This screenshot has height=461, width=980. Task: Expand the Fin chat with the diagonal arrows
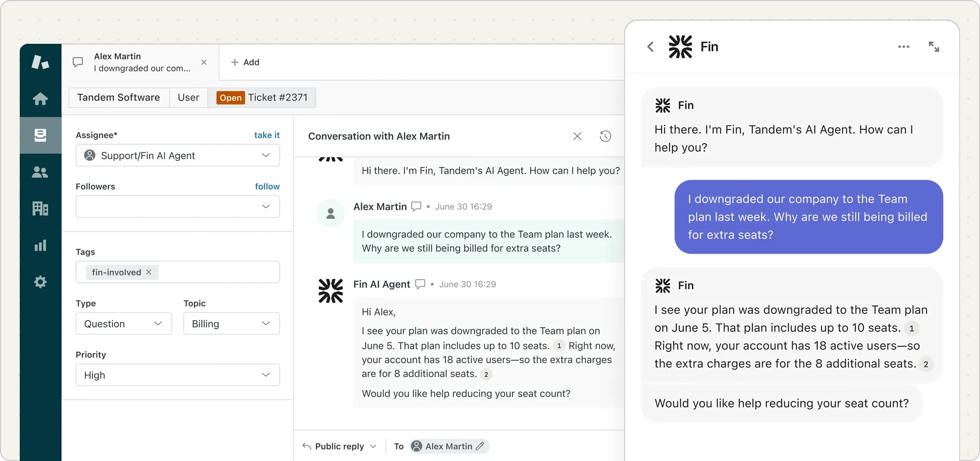934,46
